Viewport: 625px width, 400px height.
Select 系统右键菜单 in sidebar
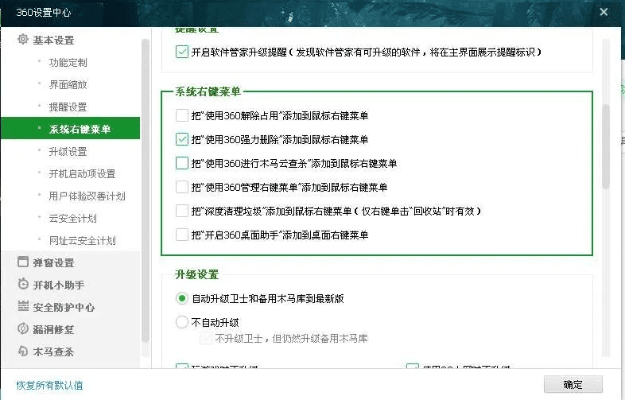tap(71, 128)
